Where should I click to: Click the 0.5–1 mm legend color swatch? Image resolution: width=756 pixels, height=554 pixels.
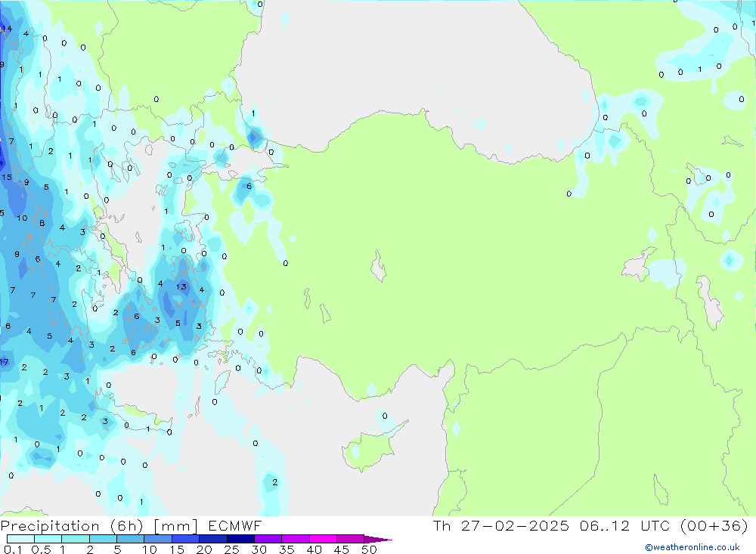pyautogui.click(x=48, y=539)
